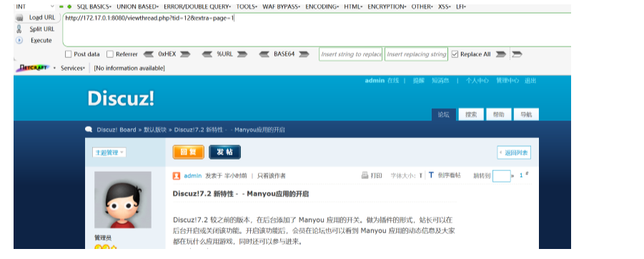Click the small T font size icon

coord(420,175)
